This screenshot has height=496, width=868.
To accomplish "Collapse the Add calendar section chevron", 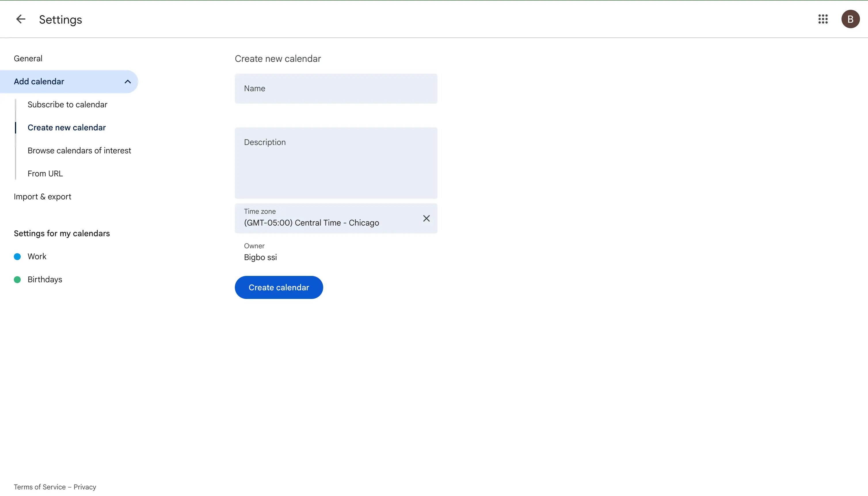I will [127, 82].
